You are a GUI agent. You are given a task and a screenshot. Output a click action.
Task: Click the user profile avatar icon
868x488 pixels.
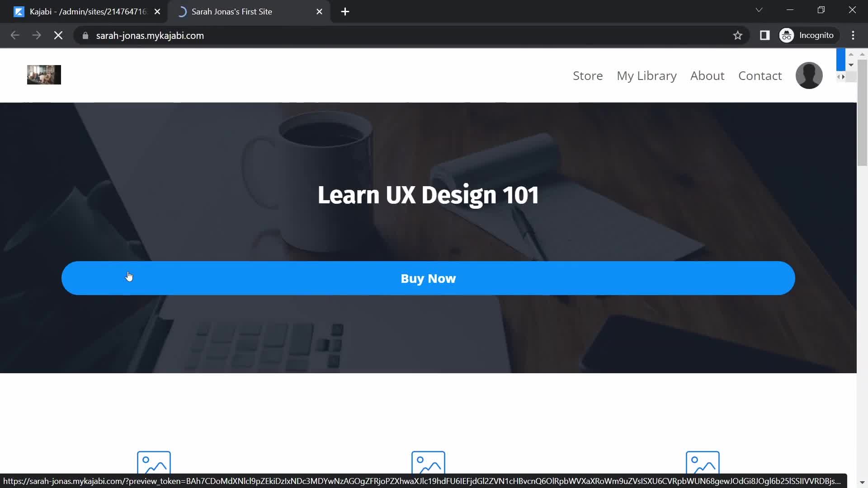point(809,75)
